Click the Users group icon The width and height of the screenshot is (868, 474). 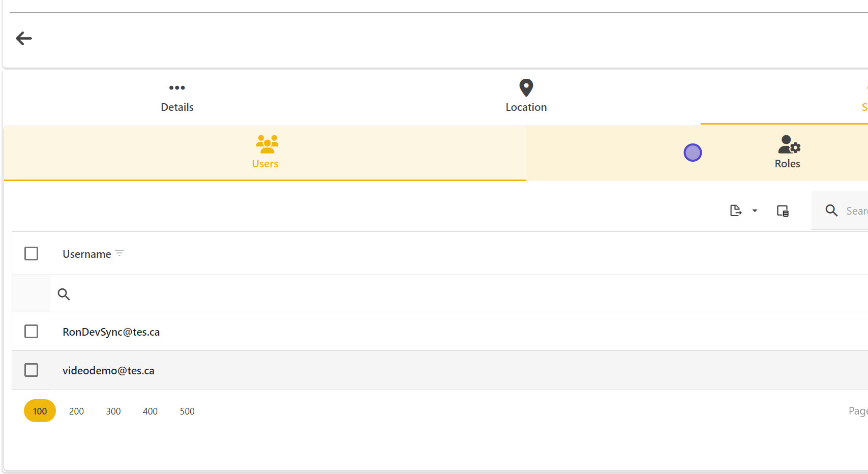(266, 144)
